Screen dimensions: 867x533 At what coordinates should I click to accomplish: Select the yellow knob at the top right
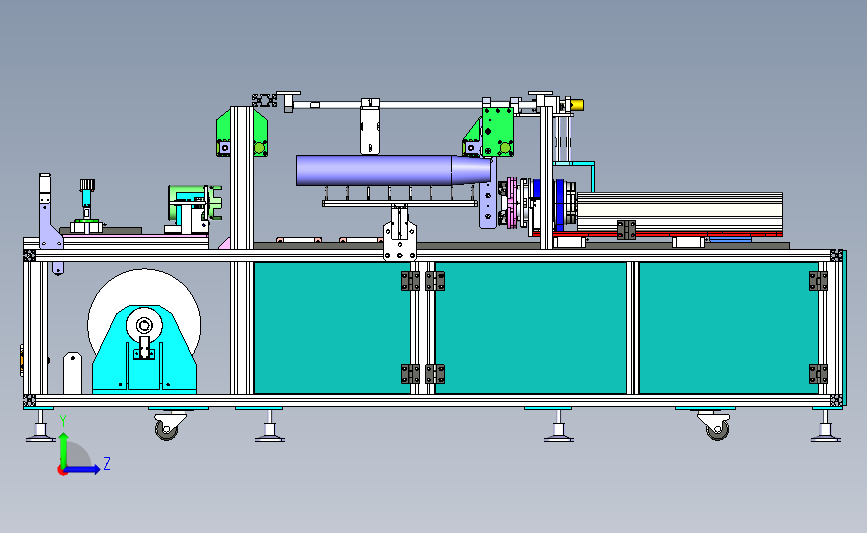pyautogui.click(x=577, y=104)
